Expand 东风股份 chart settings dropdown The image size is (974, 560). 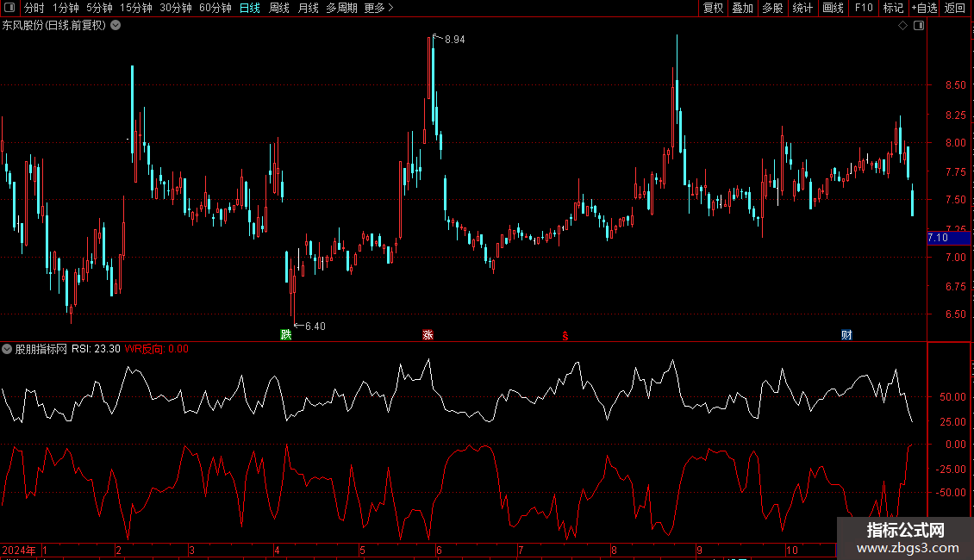coord(116,25)
